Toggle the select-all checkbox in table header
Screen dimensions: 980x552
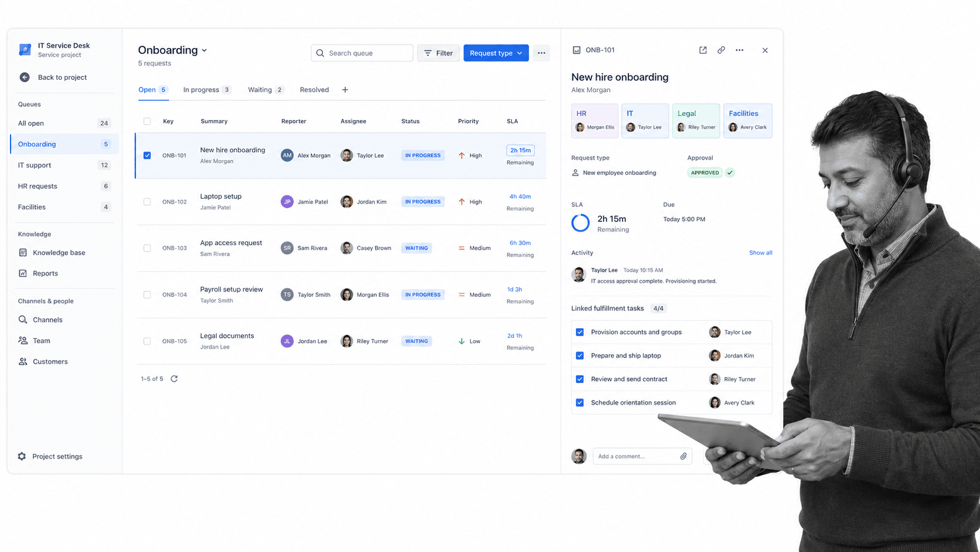(x=147, y=121)
